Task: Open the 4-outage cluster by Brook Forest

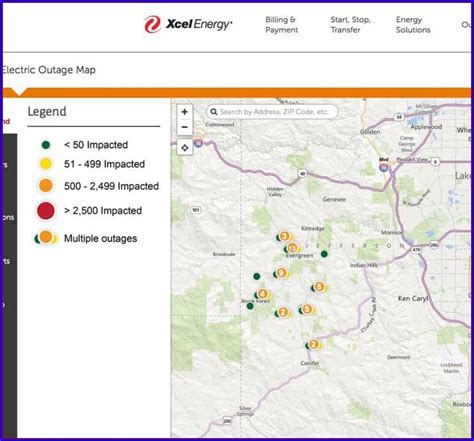Action: pyautogui.click(x=263, y=294)
